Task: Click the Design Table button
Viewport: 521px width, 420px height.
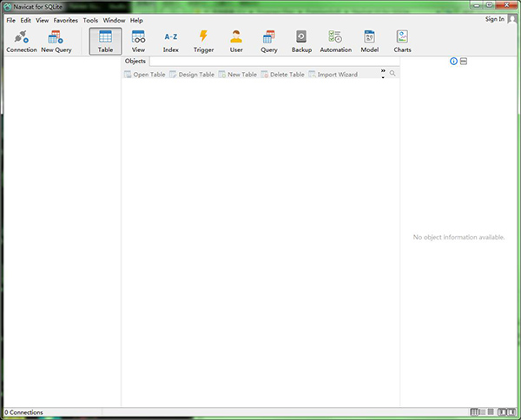Action: 192,75
